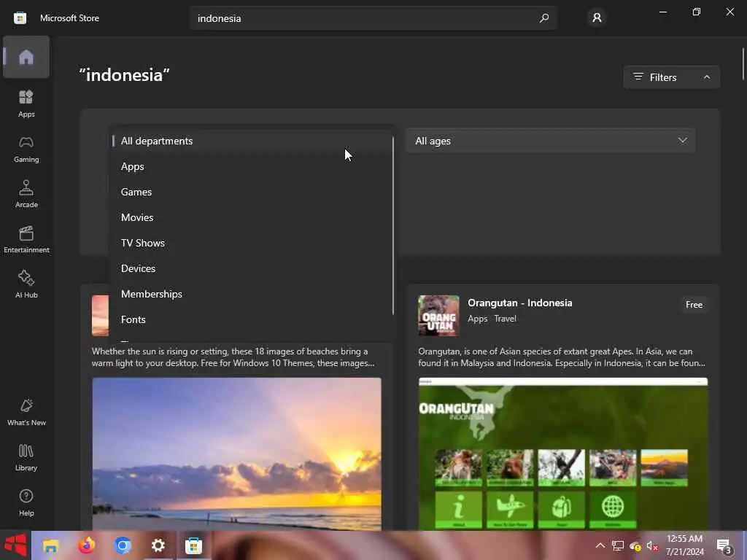Choose Fonts department filter

[251, 319]
